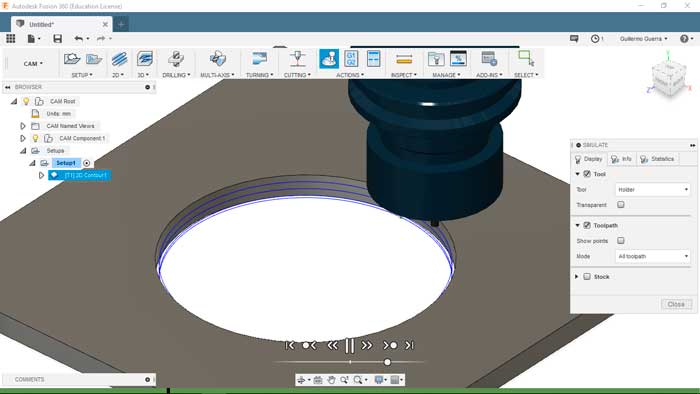This screenshot has height=394, width=700.
Task: Click the Turning tool icon
Action: coord(259,59)
